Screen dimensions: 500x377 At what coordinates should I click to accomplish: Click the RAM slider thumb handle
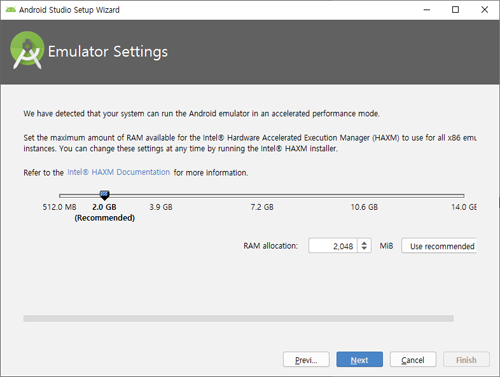click(104, 195)
